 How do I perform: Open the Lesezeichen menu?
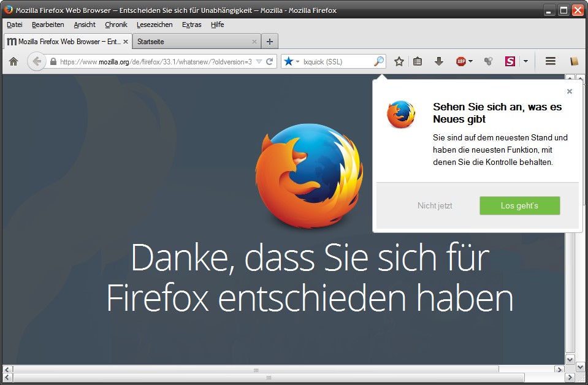[155, 25]
